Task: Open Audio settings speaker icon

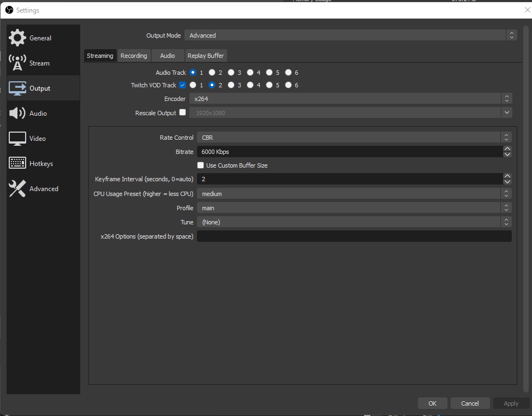Action: coord(17,113)
